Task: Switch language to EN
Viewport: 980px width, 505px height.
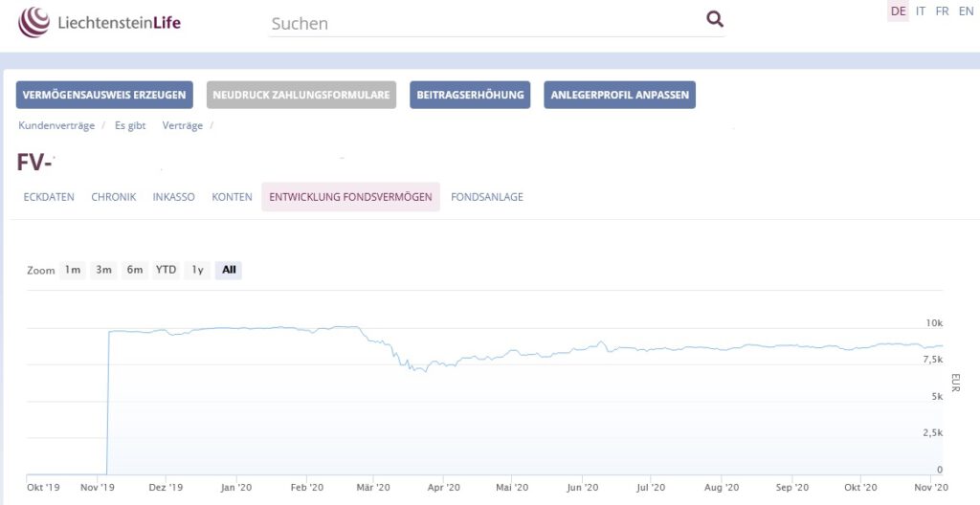Action: 966,11
